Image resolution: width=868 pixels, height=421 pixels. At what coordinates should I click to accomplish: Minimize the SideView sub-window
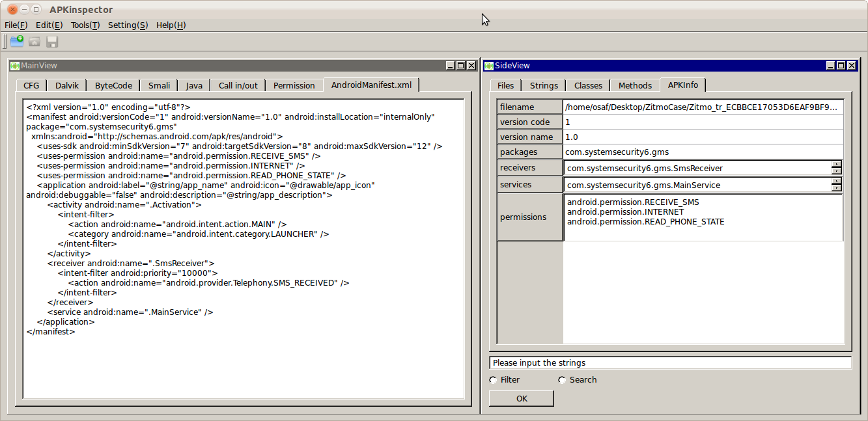(830, 66)
